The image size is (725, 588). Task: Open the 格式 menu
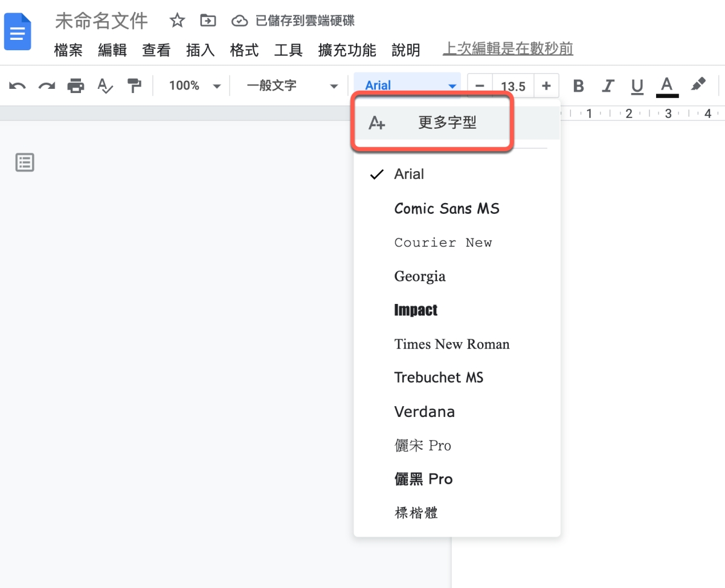click(x=245, y=50)
